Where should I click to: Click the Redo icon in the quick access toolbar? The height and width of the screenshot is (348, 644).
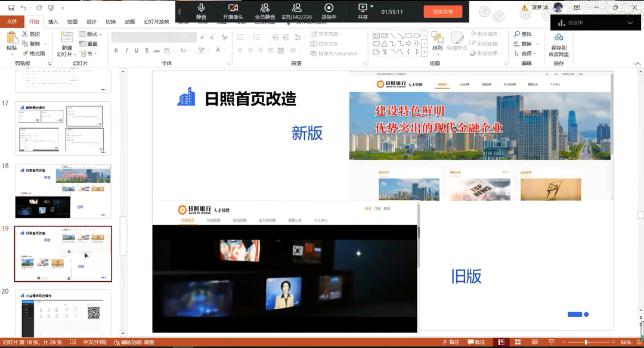39,8
